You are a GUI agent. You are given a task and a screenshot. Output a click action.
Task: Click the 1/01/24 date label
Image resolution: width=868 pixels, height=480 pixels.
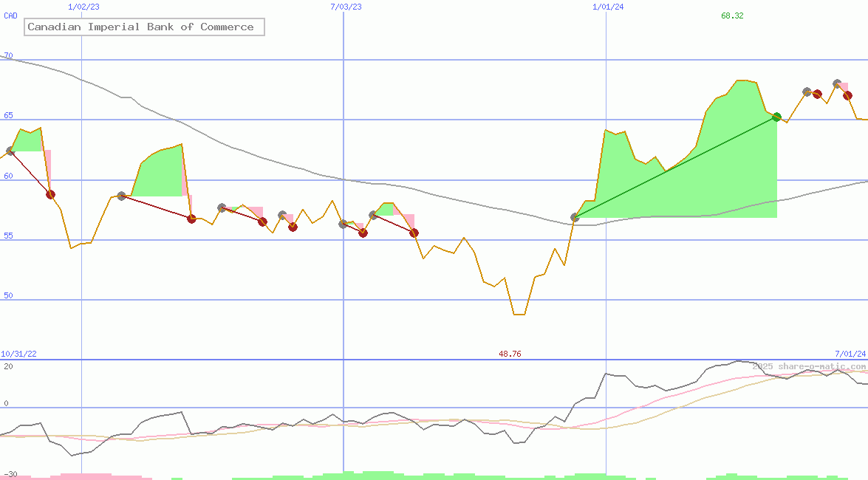click(608, 7)
